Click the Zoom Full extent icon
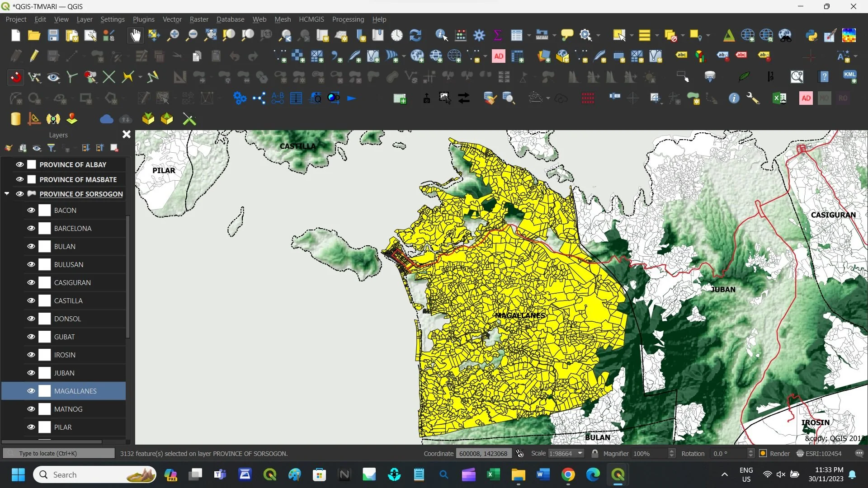Viewport: 868px width, 488px height. [210, 35]
